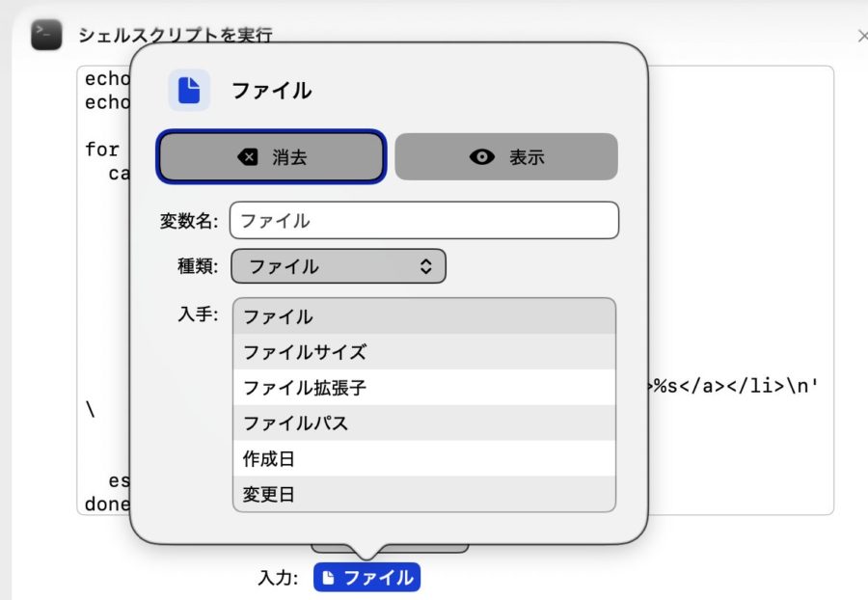
Task: Select ファイル in the 入手 list
Action: click(x=423, y=316)
